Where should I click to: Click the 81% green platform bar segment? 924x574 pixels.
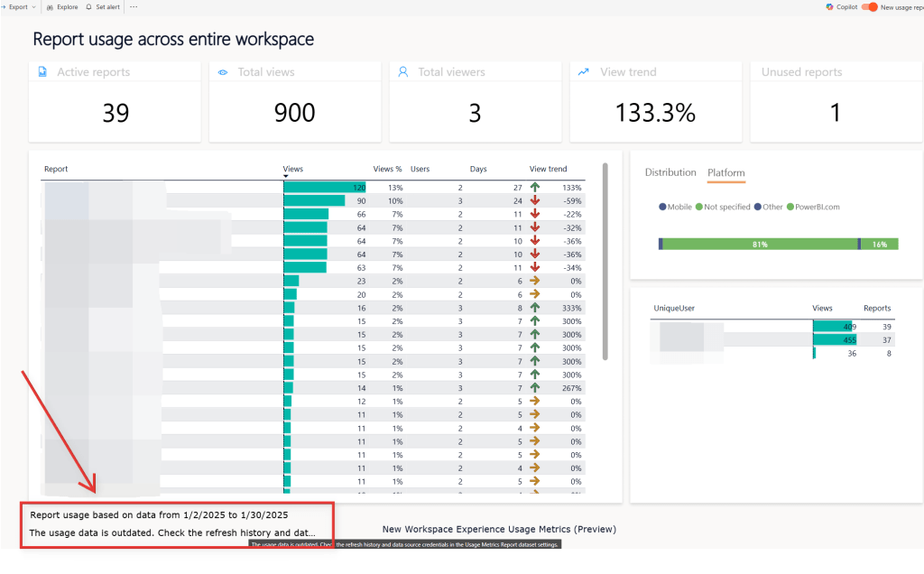point(760,244)
